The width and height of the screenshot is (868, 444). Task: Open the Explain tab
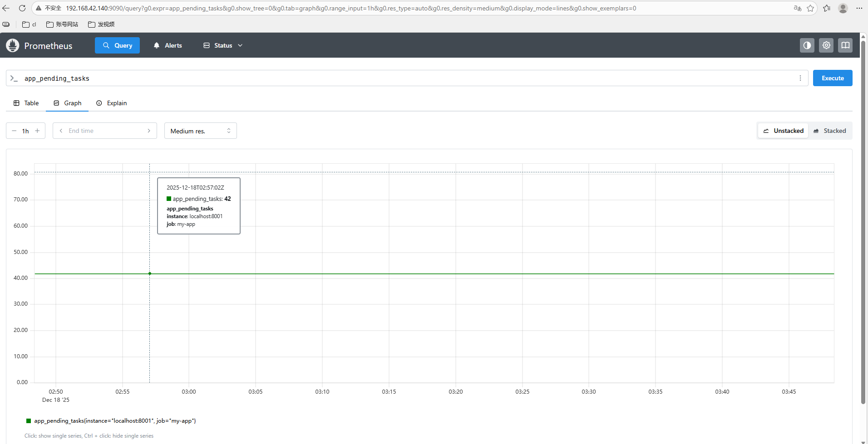pyautogui.click(x=112, y=103)
